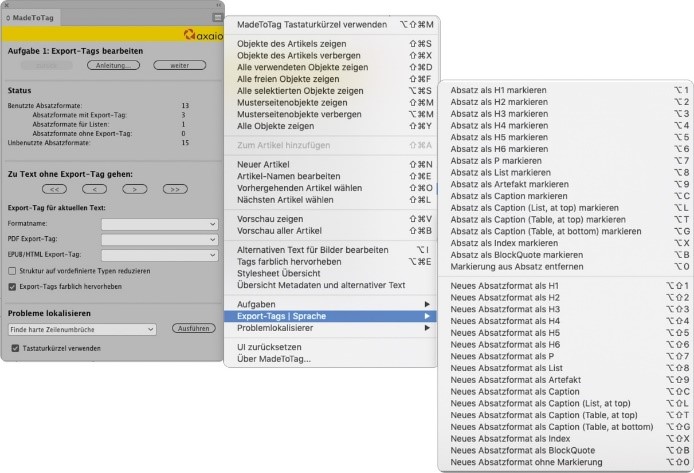
Task: Choose 'UI zurücksetzen'
Action: click(x=330, y=347)
